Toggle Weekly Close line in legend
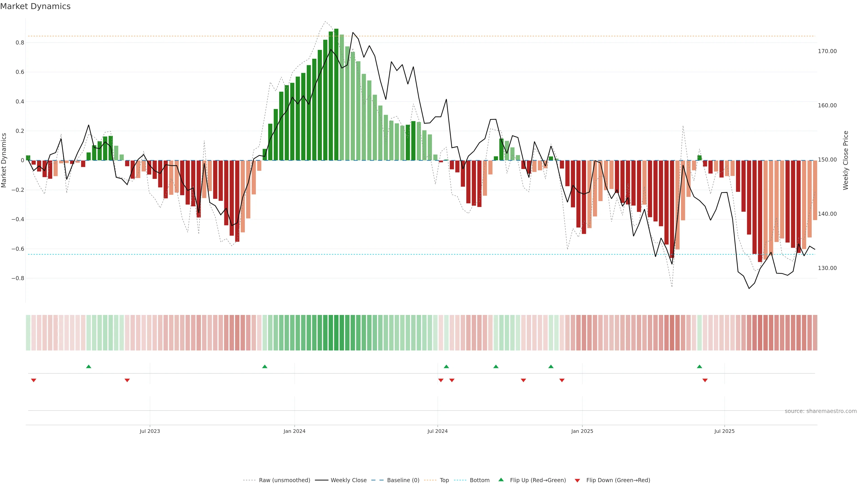The image size is (868, 488). tap(348, 480)
